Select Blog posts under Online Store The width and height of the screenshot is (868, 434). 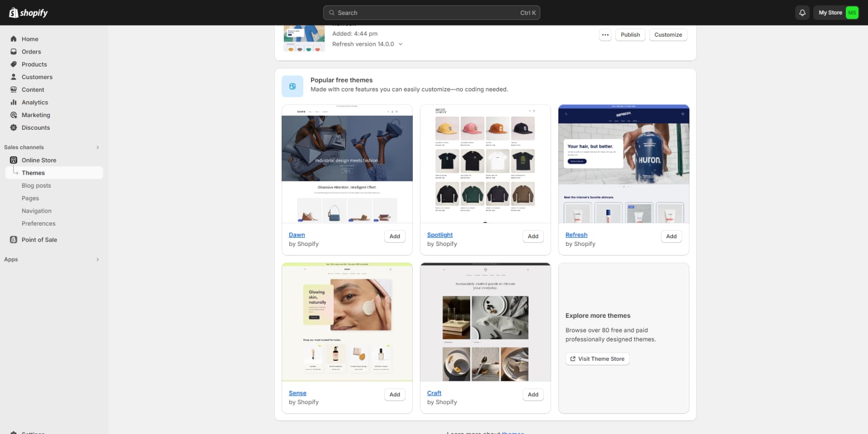(36, 185)
